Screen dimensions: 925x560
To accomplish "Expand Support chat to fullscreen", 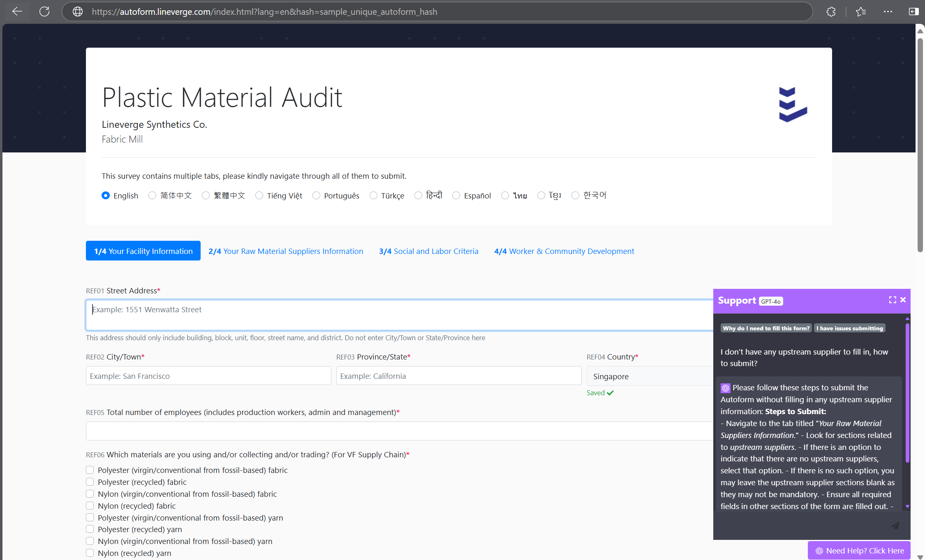I will click(x=893, y=300).
